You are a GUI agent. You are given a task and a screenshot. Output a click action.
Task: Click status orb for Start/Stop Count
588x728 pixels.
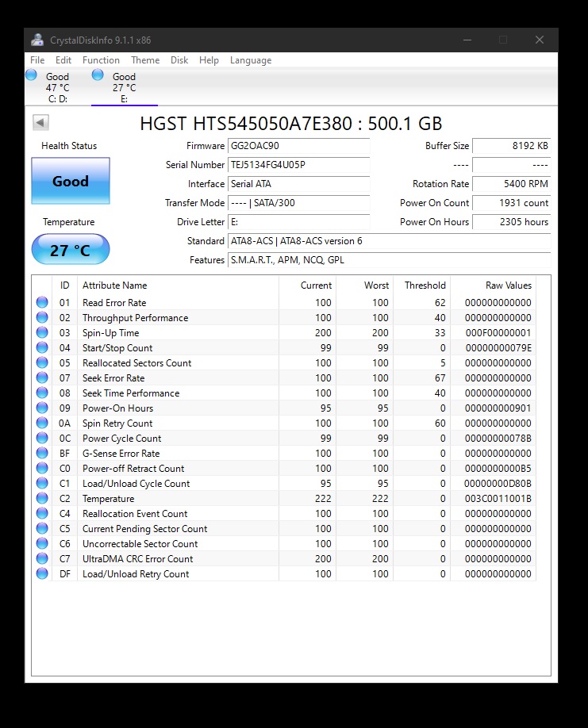coord(42,348)
